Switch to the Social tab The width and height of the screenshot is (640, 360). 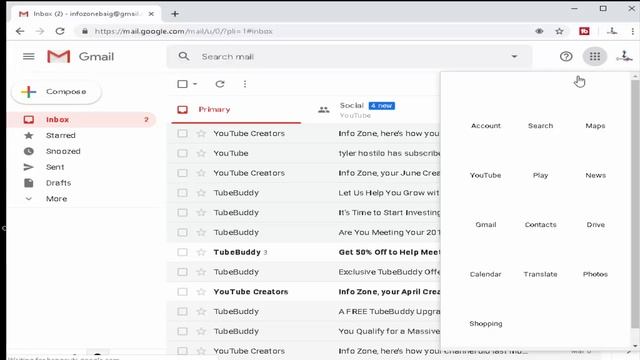point(367,109)
